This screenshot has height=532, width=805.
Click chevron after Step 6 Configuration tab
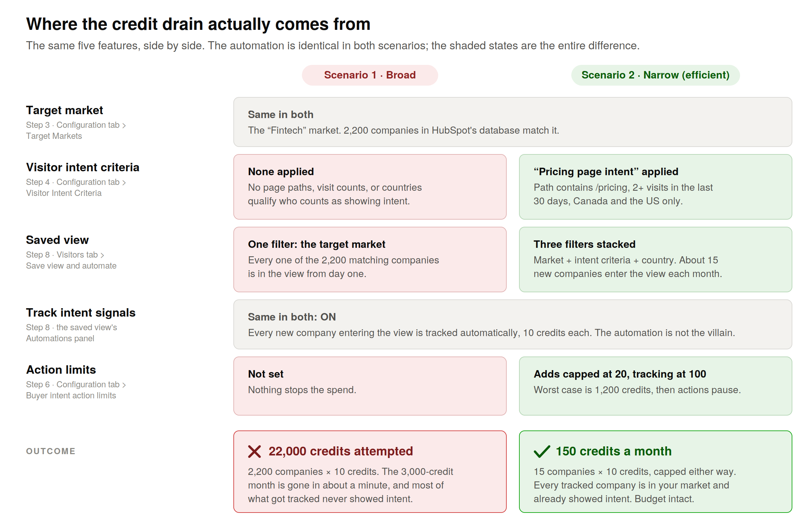(124, 385)
